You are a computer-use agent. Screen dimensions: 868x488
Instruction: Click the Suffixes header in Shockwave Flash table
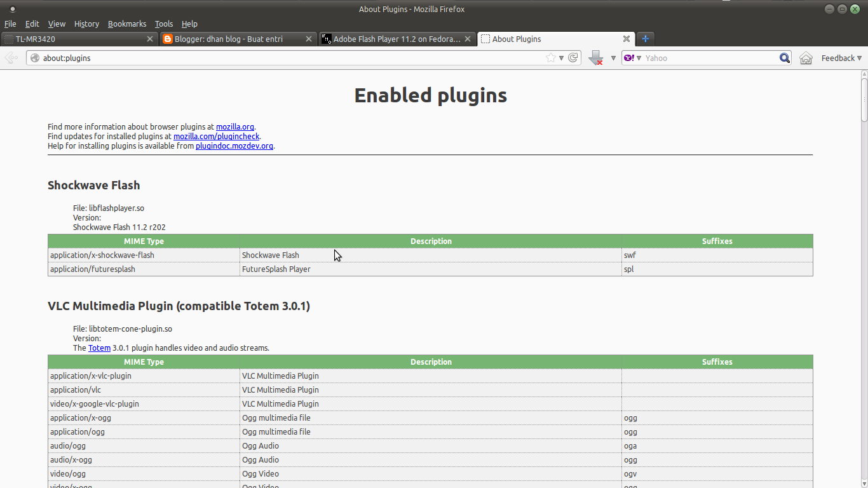(717, 241)
